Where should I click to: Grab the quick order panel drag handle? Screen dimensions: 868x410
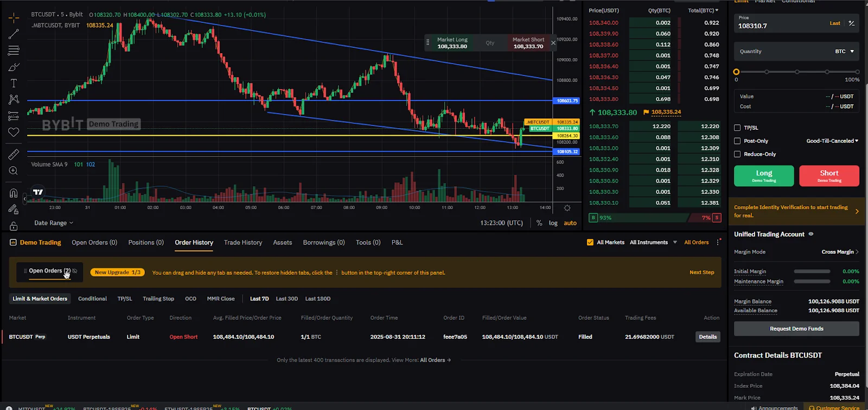(428, 42)
